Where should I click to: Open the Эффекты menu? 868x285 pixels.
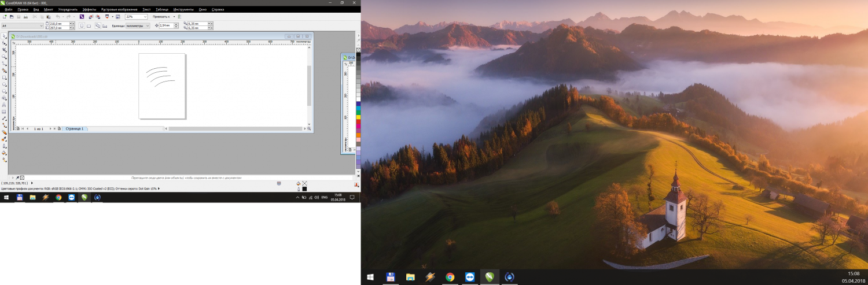click(x=89, y=10)
